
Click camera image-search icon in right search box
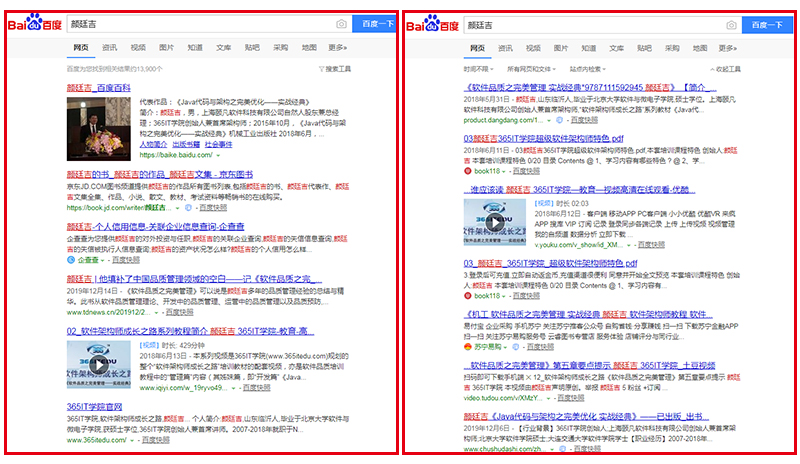[x=731, y=24]
